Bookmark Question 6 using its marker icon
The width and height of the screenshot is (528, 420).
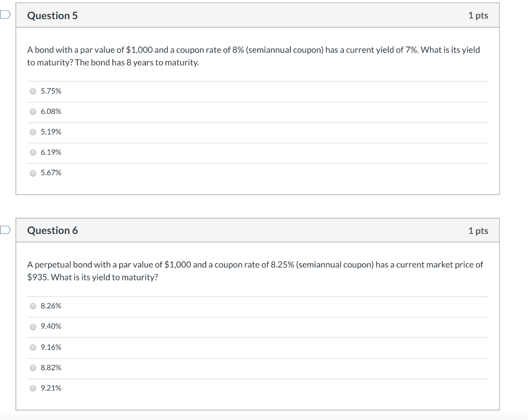4,231
